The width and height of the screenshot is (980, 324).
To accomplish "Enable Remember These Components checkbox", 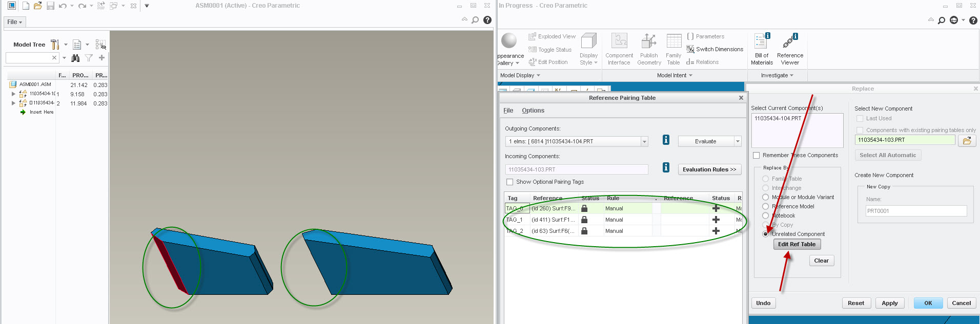I will click(756, 155).
